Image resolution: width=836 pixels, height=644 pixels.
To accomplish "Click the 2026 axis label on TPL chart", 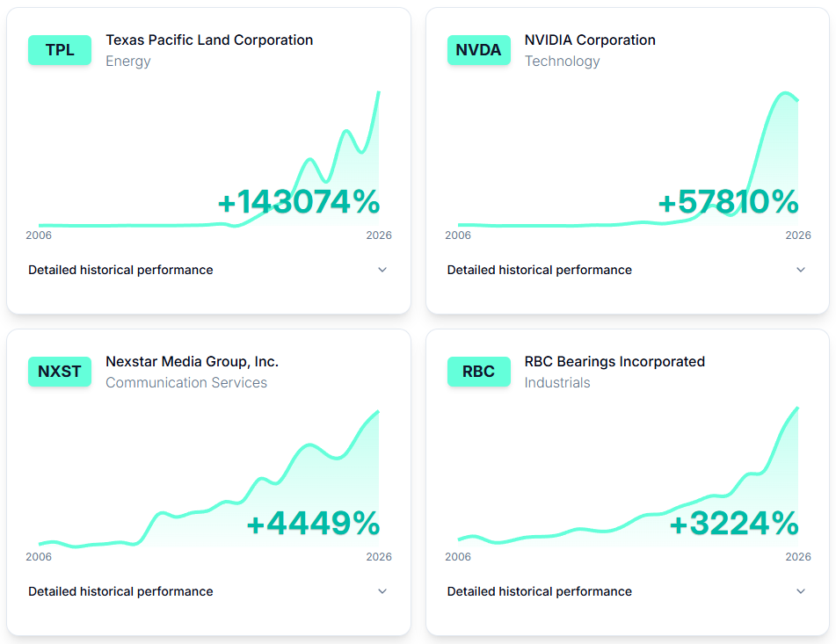I will [x=379, y=235].
